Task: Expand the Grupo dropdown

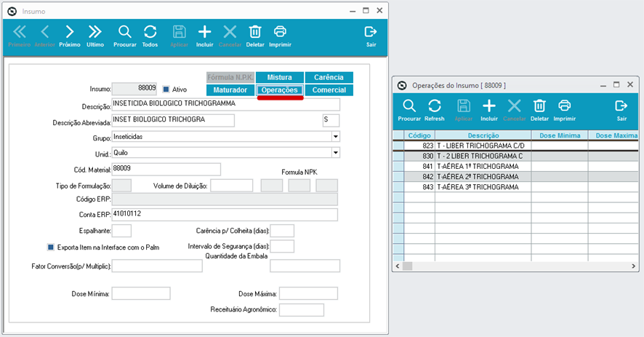Action: coord(335,136)
